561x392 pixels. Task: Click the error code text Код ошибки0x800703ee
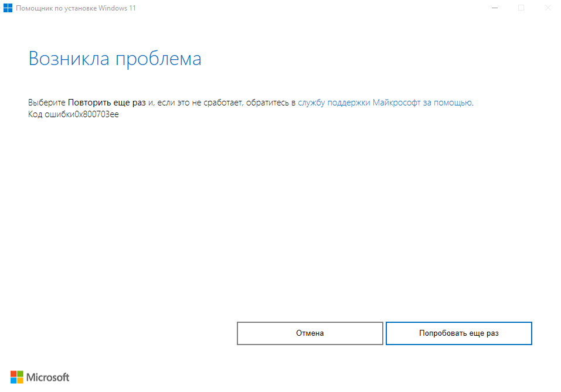[73, 114]
